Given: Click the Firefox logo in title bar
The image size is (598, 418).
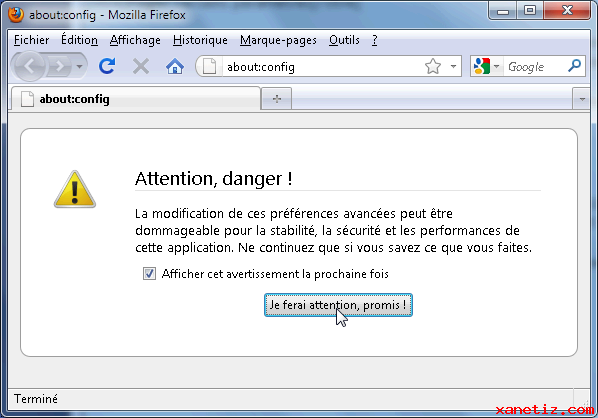Looking at the screenshot, I should (16, 14).
